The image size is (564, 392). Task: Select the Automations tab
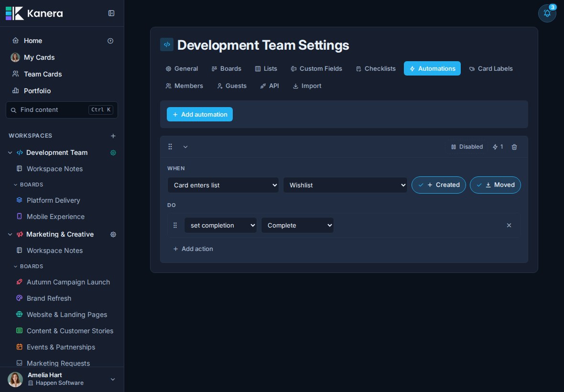point(433,69)
